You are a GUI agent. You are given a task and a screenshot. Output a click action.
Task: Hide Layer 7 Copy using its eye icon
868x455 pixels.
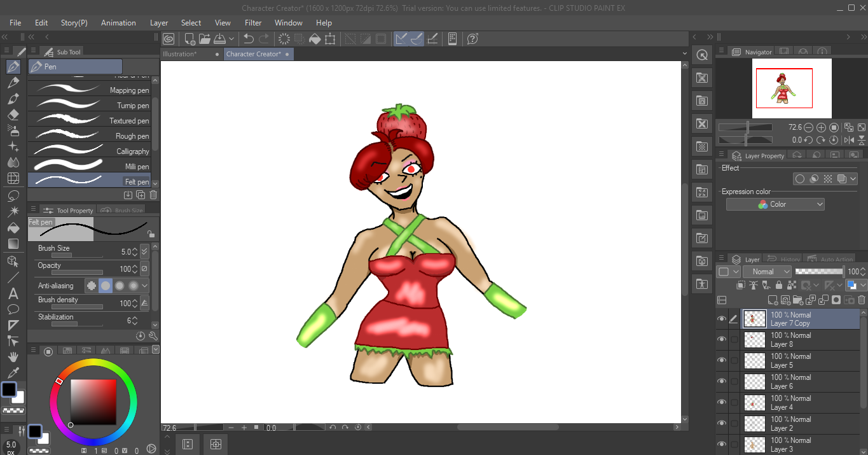click(x=722, y=319)
